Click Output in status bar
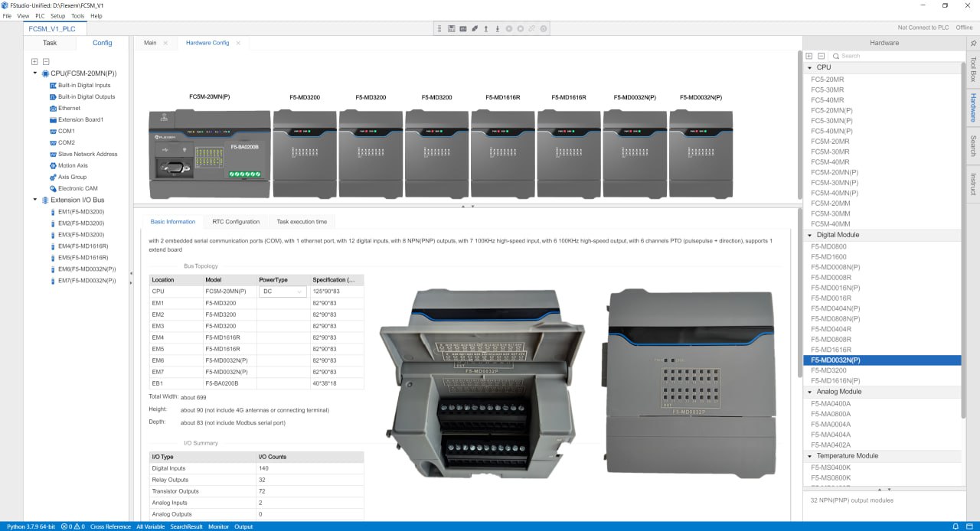Screen dimensions: 980x531 point(243,526)
